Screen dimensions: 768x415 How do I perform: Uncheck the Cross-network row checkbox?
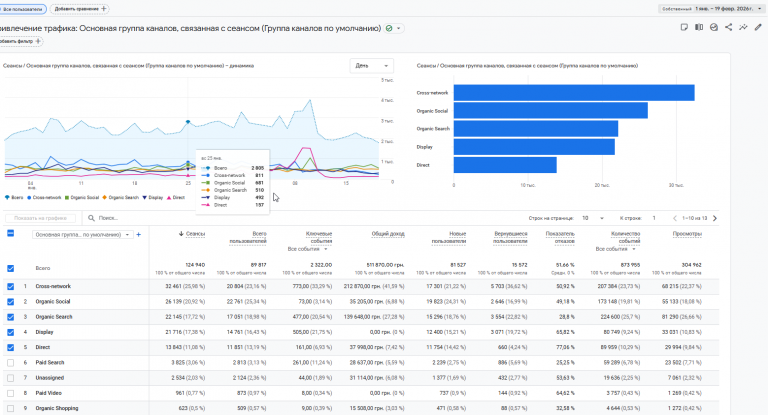[x=11, y=286]
